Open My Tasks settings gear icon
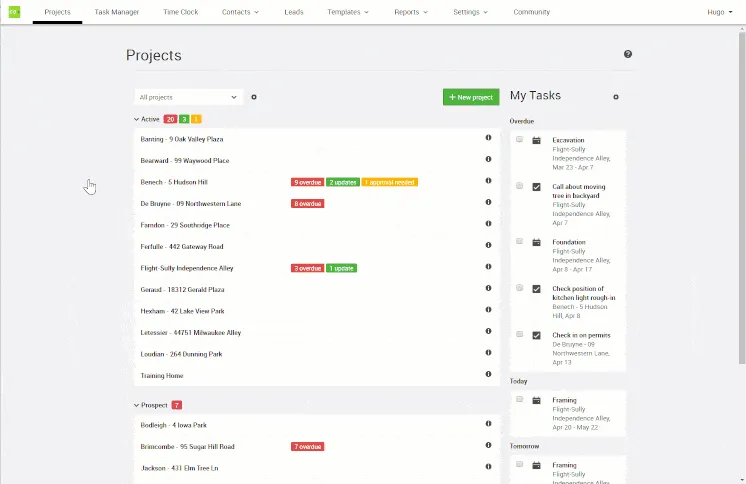Viewport: 746px width, 484px height. 616,97
